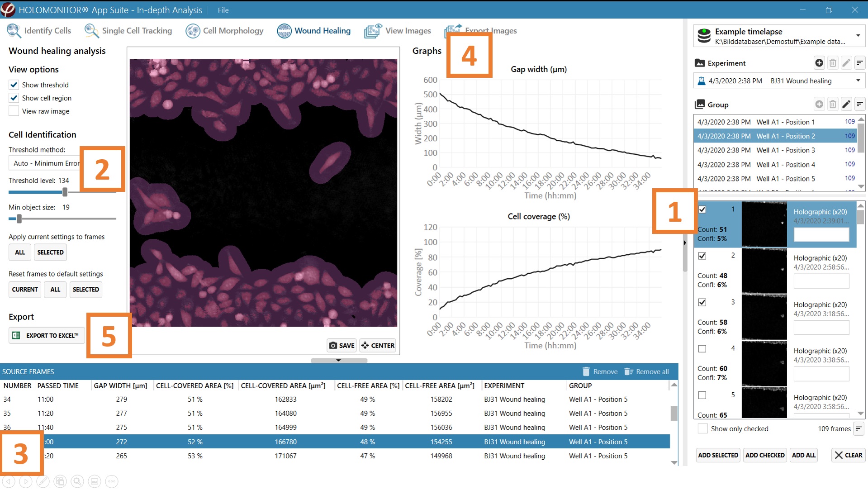Select Single Cell Tracking

coord(137,30)
